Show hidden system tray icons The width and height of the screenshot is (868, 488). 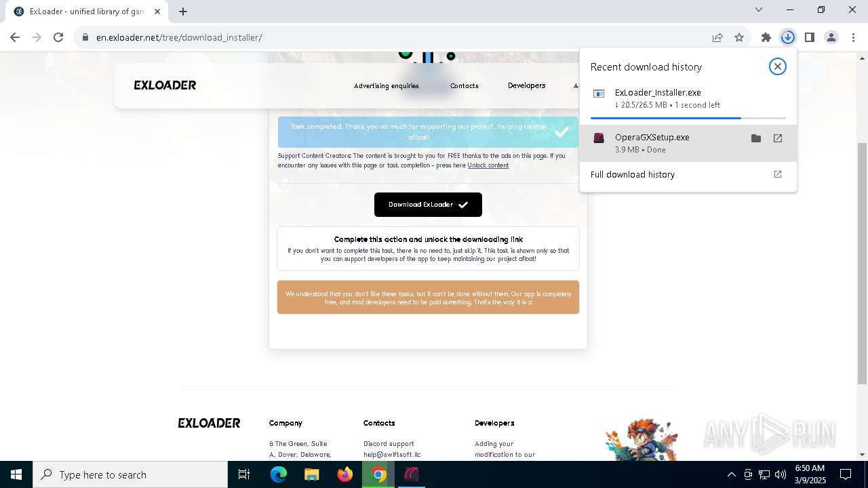(731, 474)
